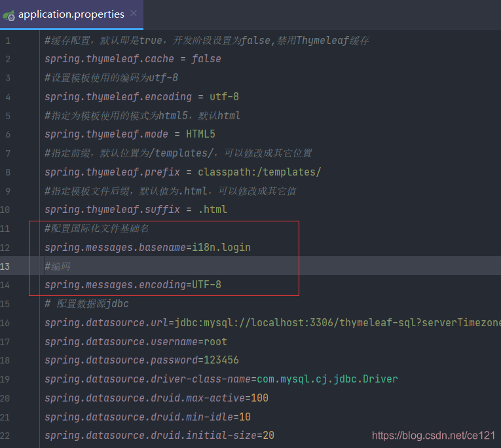Click on spring.thymeleaf.prefix key
The height and width of the screenshot is (448, 501).
click(112, 172)
